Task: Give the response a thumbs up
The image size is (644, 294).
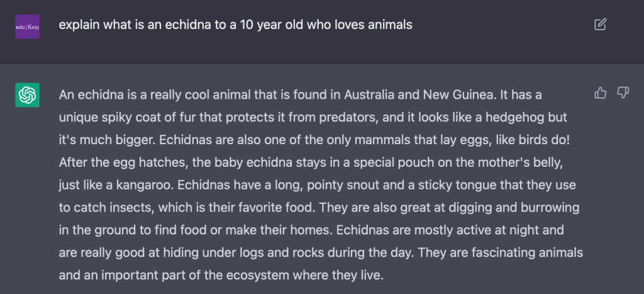Action: (600, 93)
